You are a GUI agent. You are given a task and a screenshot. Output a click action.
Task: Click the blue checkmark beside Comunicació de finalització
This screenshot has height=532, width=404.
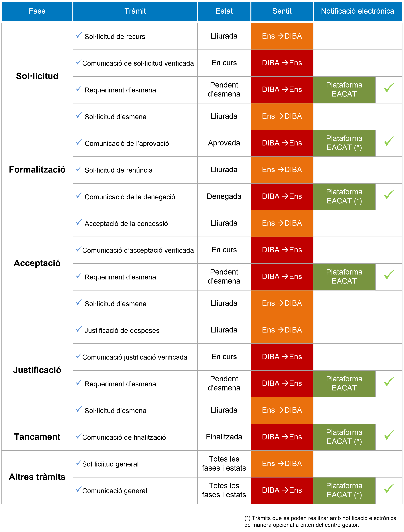79,436
